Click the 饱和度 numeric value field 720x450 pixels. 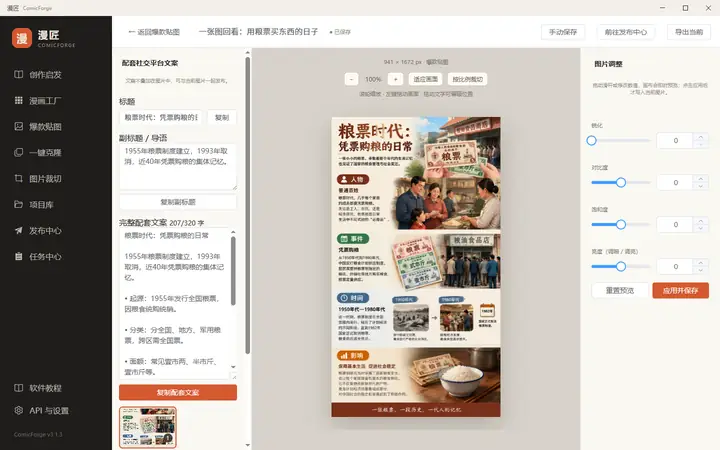(675, 225)
